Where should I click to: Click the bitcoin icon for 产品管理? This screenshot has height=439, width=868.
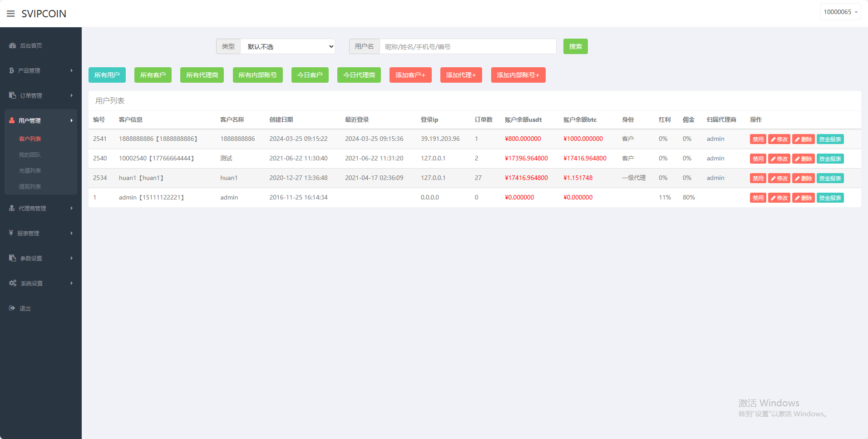(x=11, y=70)
